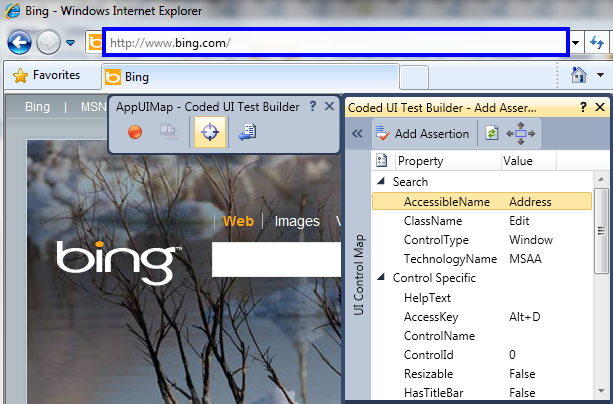This screenshot has width=613, height=404.
Task: Click the http://www.bing.com/ address field
Action: coord(336,43)
